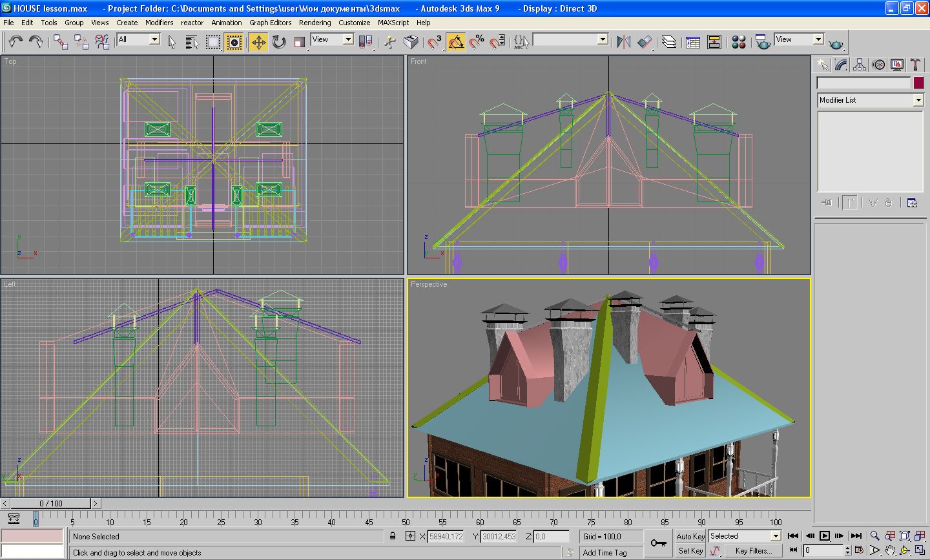930x560 pixels.
Task: Click the Set Keys large key button
Action: tap(659, 543)
